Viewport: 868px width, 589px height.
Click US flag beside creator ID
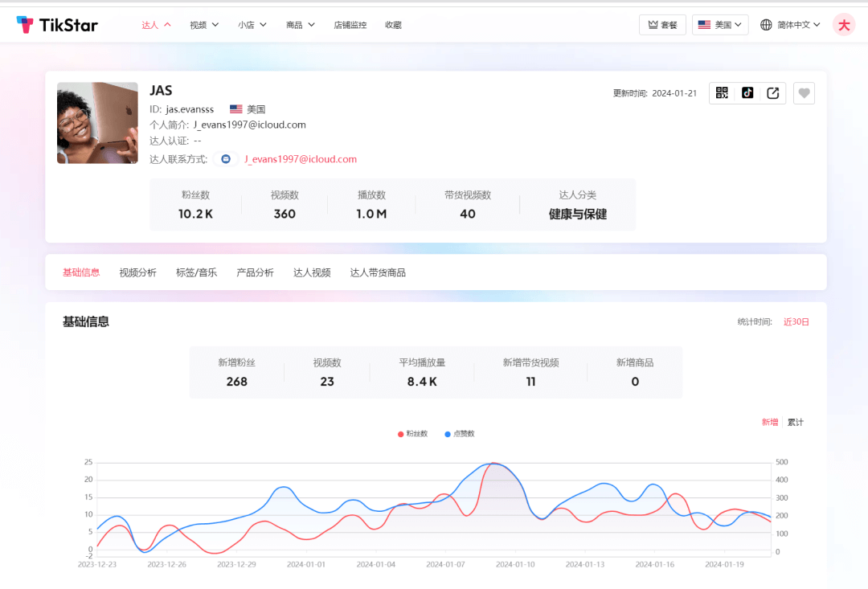coord(235,109)
